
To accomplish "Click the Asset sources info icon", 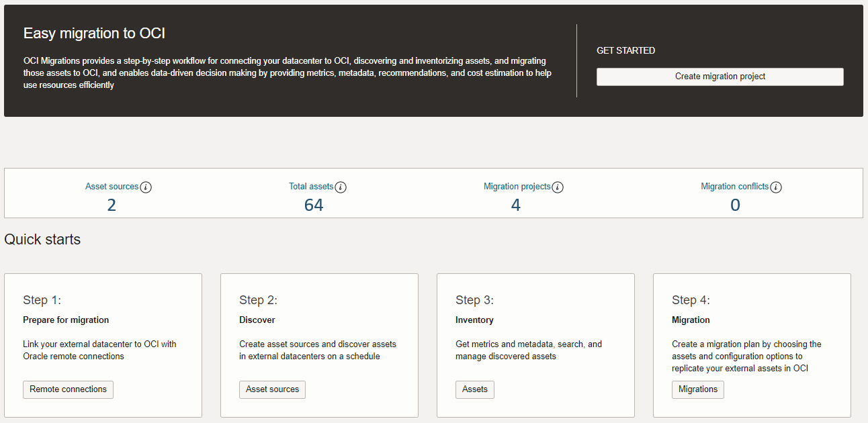I will tap(146, 187).
